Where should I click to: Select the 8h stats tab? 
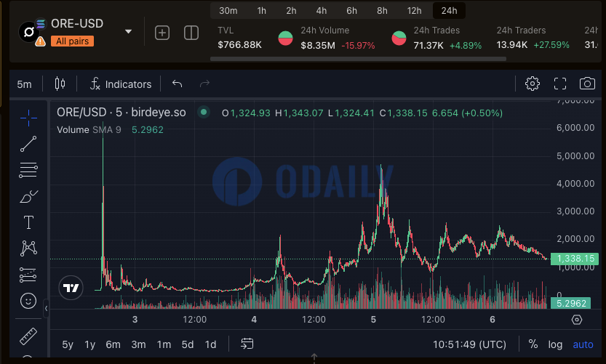pyautogui.click(x=382, y=11)
